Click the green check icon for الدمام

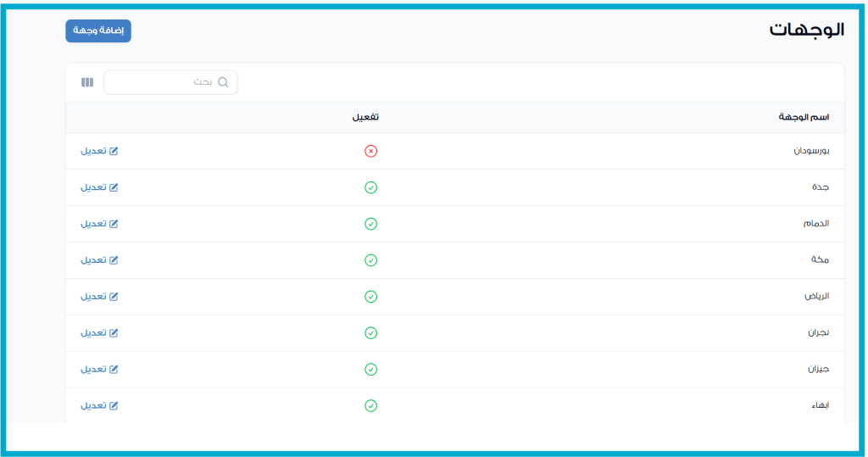click(370, 224)
